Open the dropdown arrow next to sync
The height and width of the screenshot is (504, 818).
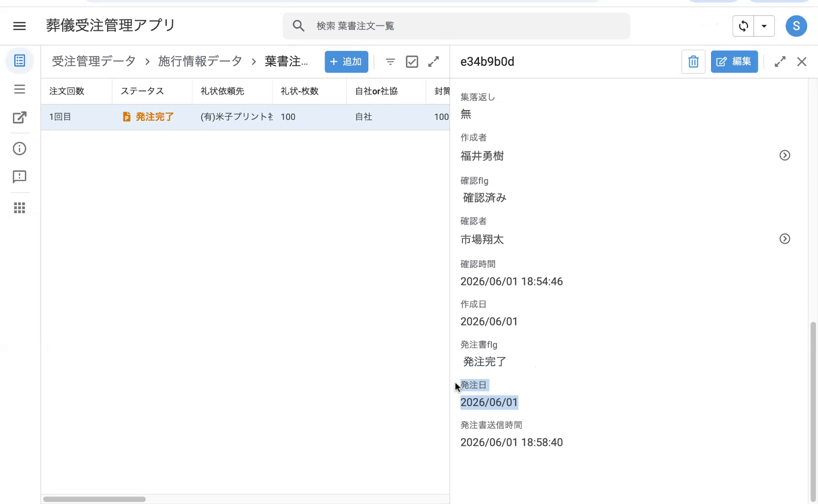[x=764, y=26]
